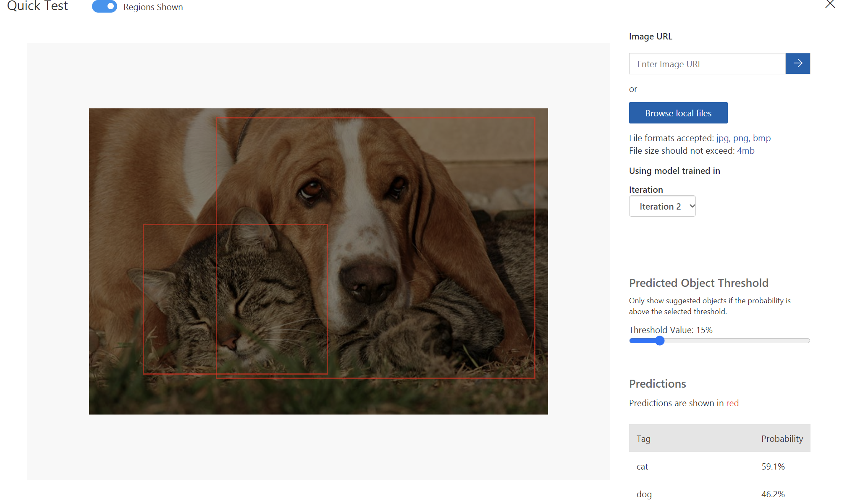842x504 pixels.
Task: Close the Quick Test dialog
Action: click(830, 5)
